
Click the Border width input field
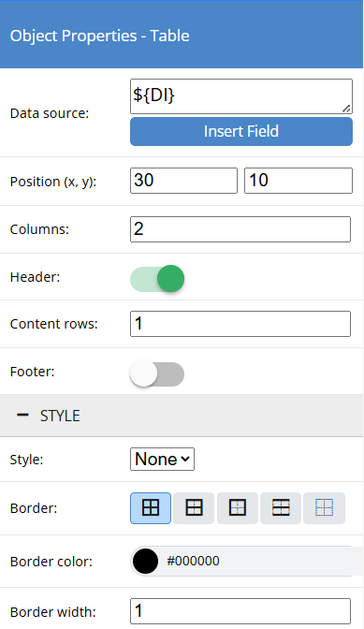(x=240, y=611)
